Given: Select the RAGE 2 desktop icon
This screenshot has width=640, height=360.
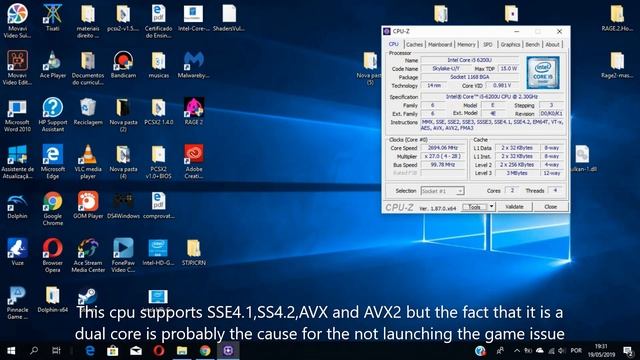Looking at the screenshot, I should [193, 111].
